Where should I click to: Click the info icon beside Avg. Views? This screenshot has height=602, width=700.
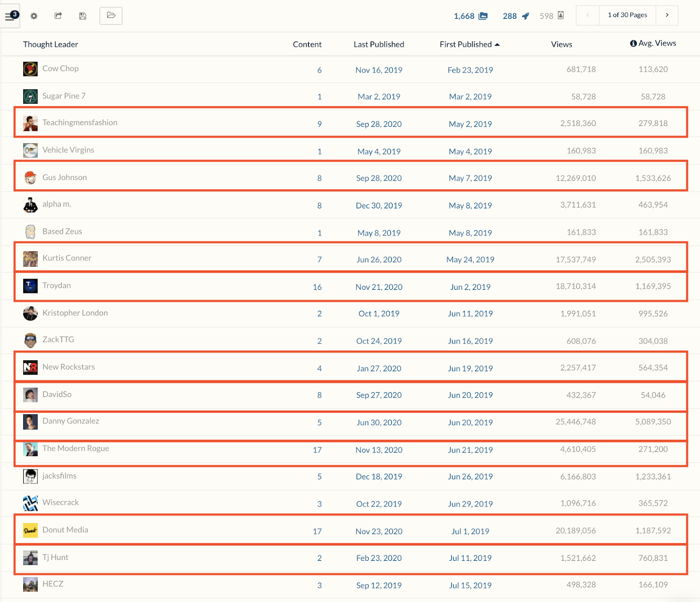pyautogui.click(x=633, y=43)
